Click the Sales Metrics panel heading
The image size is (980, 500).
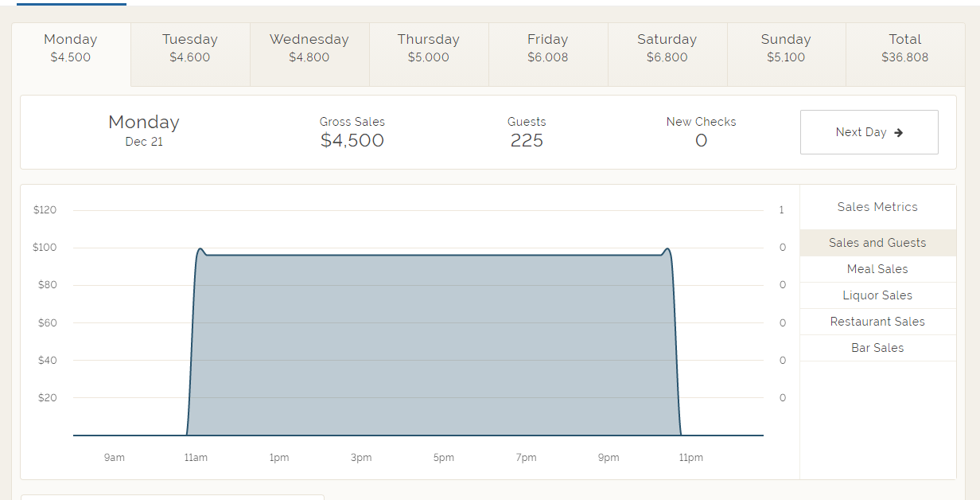(877, 206)
